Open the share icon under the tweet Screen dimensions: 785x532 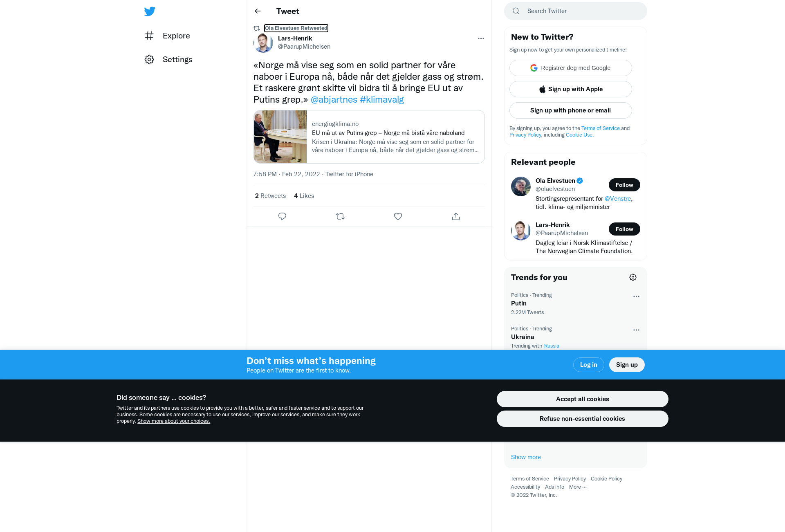tap(456, 216)
